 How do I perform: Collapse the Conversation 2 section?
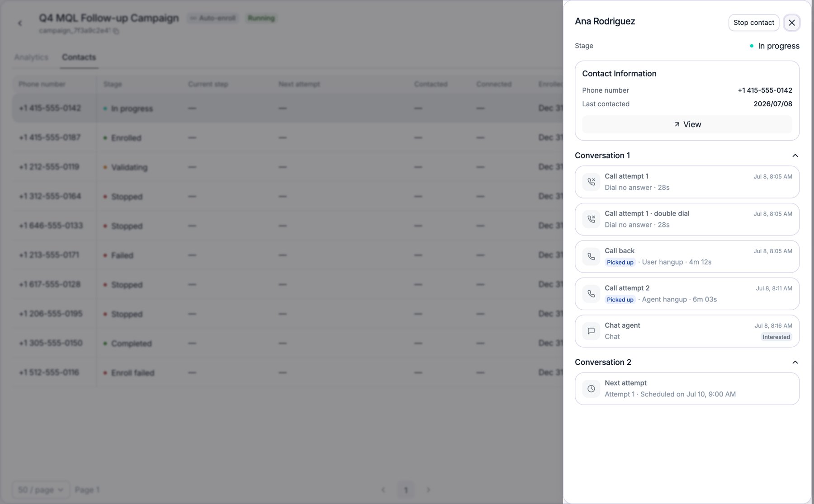[795, 362]
